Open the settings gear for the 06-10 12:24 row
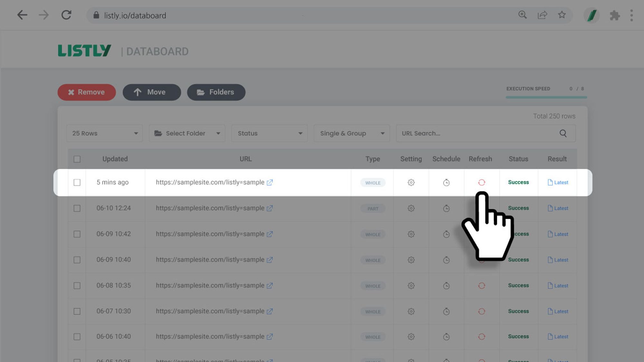Image resolution: width=644 pixels, height=362 pixels. 411,208
